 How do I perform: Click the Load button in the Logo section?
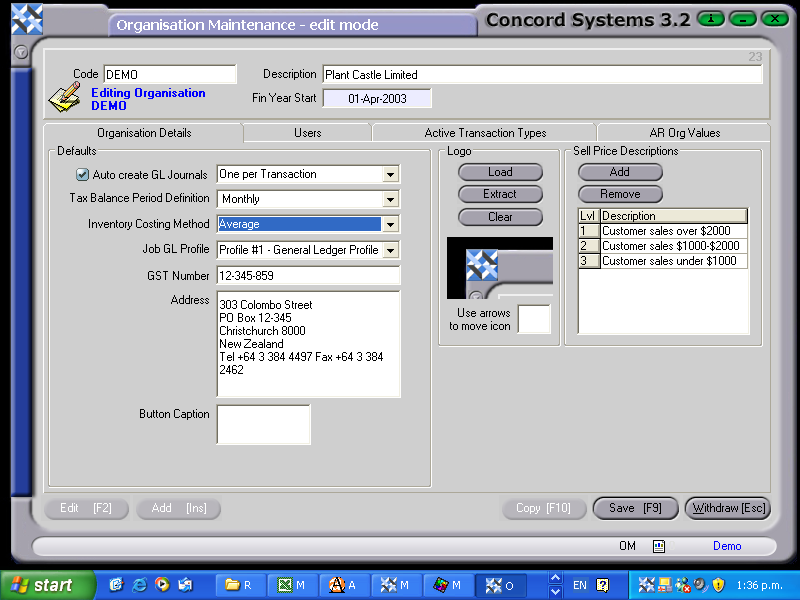(x=500, y=171)
